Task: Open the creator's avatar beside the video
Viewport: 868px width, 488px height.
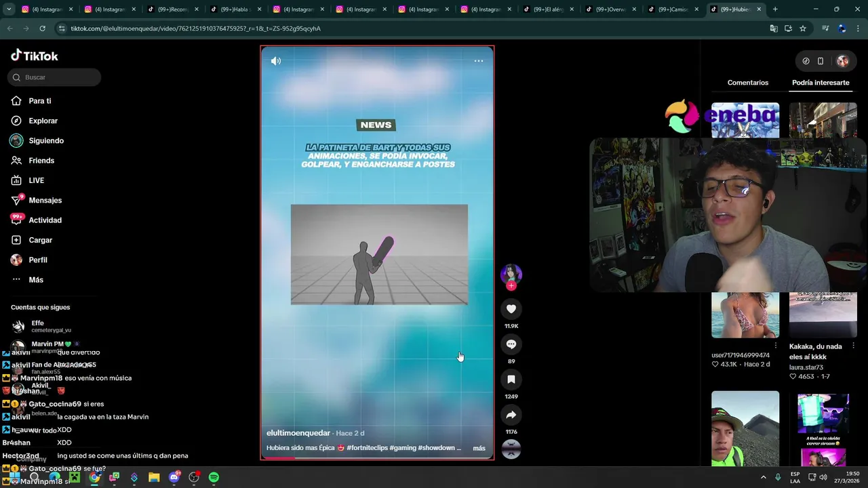Action: click(x=511, y=274)
